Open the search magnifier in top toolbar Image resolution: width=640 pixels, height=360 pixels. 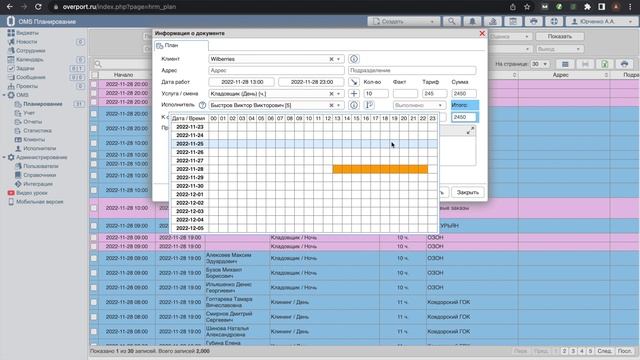[x=451, y=21]
